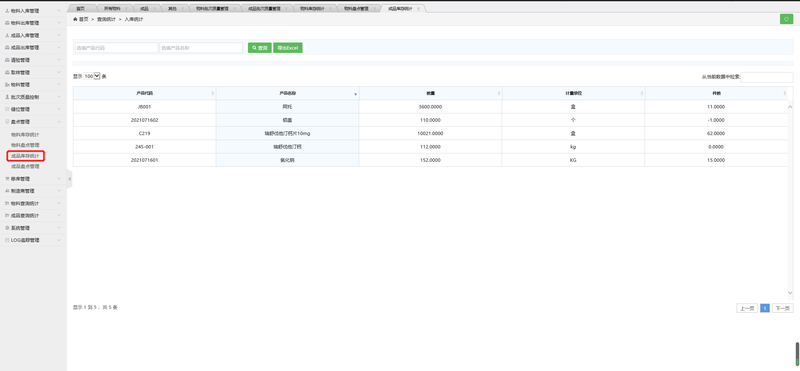Collapse the sidebar with the arrow handle
Viewport: 800px width, 371px height.
69,179
